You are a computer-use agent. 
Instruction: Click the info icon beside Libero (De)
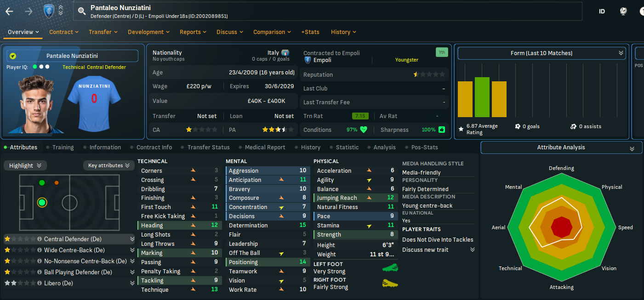[x=40, y=283]
